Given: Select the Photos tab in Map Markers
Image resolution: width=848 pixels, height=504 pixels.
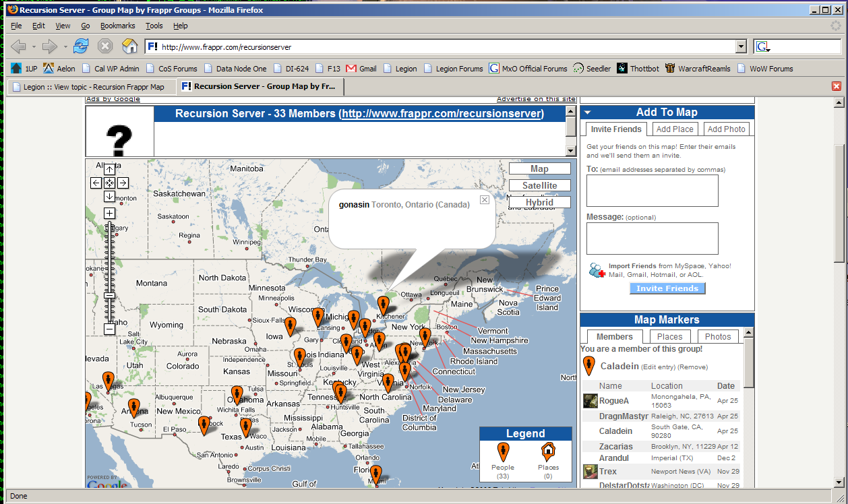Looking at the screenshot, I should [718, 337].
